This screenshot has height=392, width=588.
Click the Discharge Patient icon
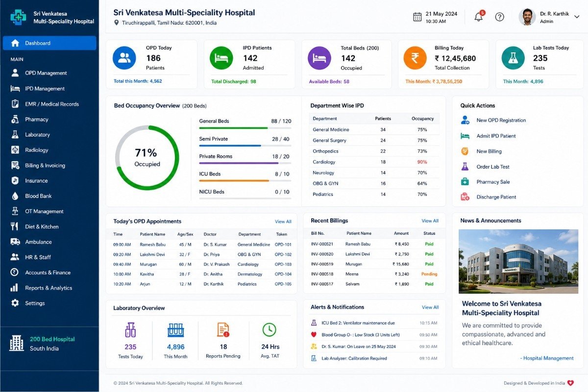click(465, 197)
